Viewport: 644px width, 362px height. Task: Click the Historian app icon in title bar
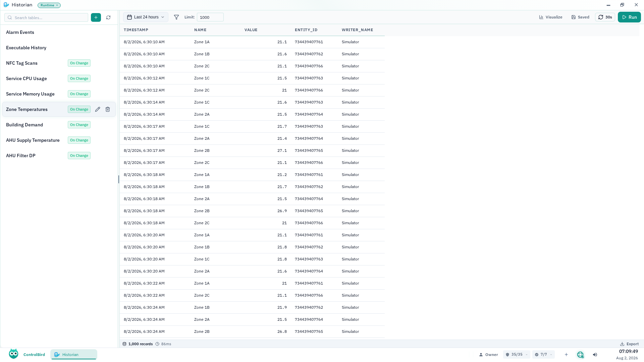pyautogui.click(x=6, y=5)
